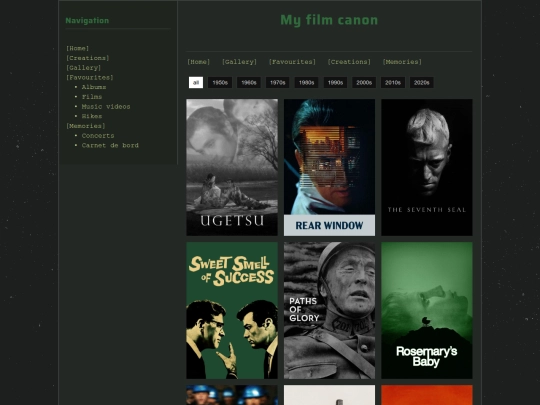The image size is (540, 405).
Task: Open Creations link in Navigation sidebar
Action: pos(87,58)
